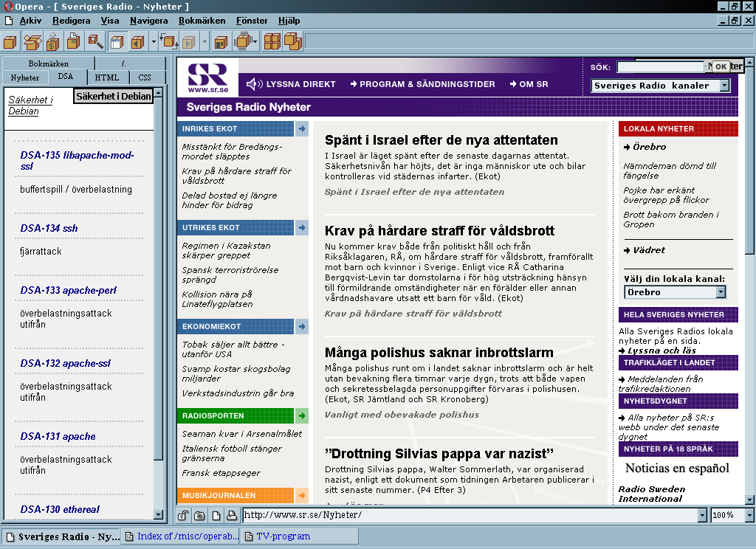This screenshot has height=549, width=756.
Task: Tile windows using the four-box icon
Action: pyautogui.click(x=272, y=41)
